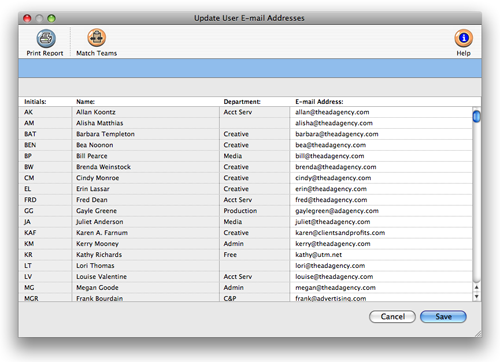Click the name Bill Pearce
Screen dimensions: 500x362
click(92, 156)
